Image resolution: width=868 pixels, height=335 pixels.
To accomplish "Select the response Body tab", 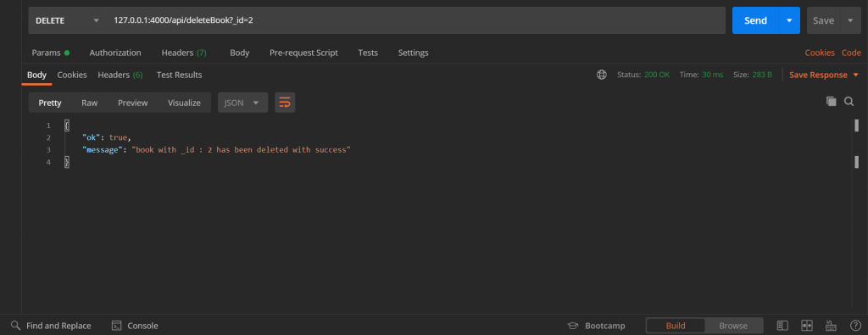I will tap(36, 75).
